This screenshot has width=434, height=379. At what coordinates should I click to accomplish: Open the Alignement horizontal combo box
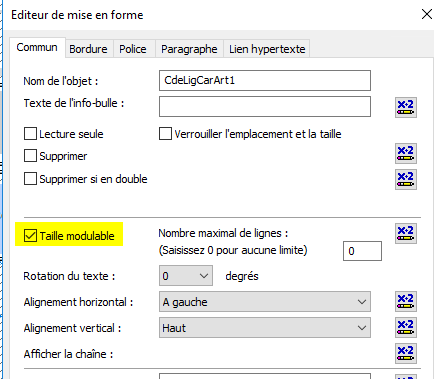coord(265,302)
